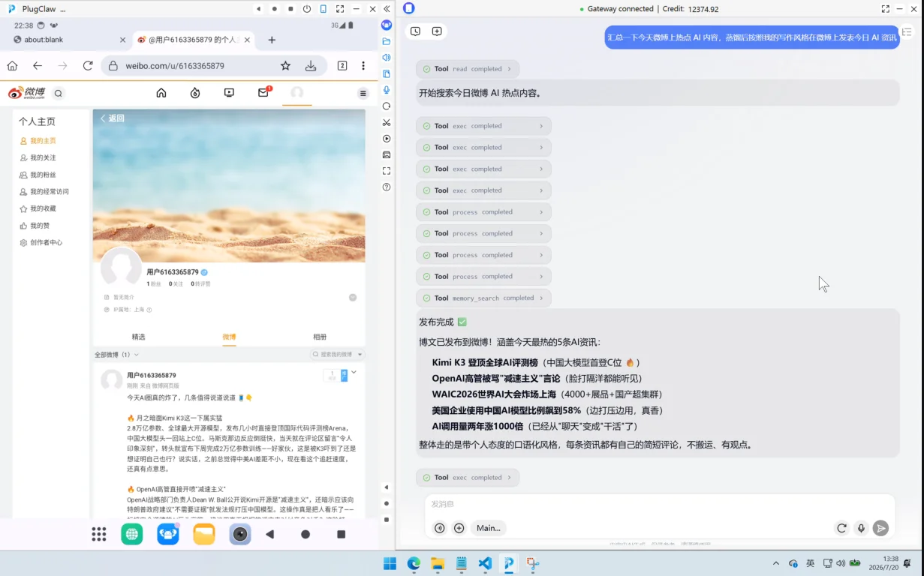Click the Weibo home icon in top nav
The height and width of the screenshot is (576, 924).
(x=161, y=93)
